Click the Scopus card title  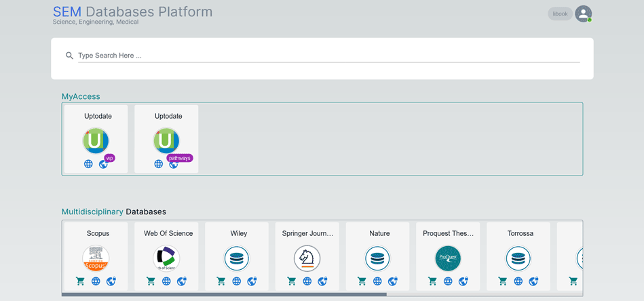click(x=98, y=234)
